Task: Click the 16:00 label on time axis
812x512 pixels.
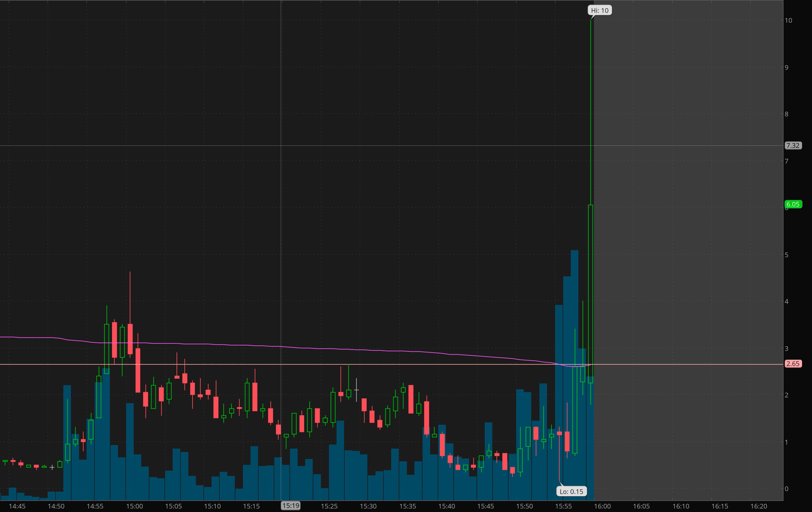Action: (602, 506)
